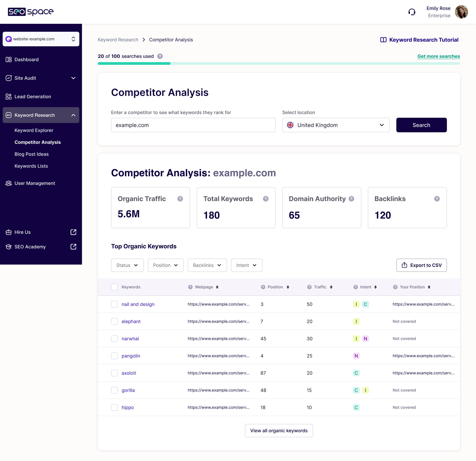Click the SEO Space logo
This screenshot has height=461, width=476.
pos(30,11)
